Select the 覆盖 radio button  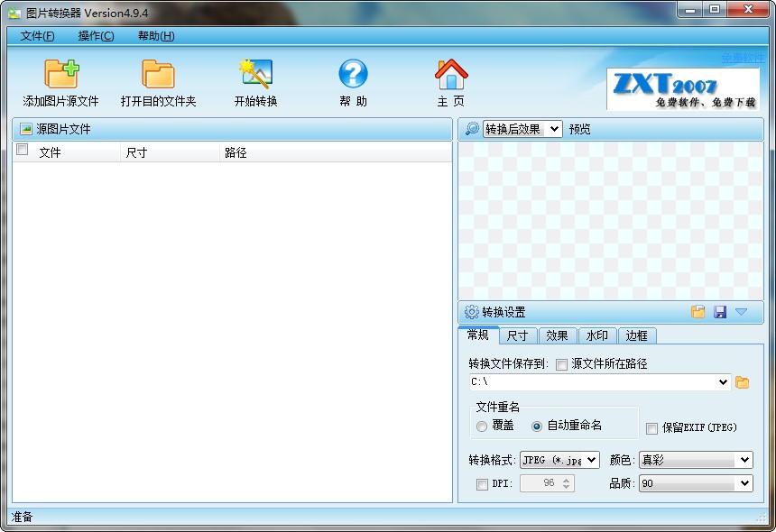[x=482, y=427]
